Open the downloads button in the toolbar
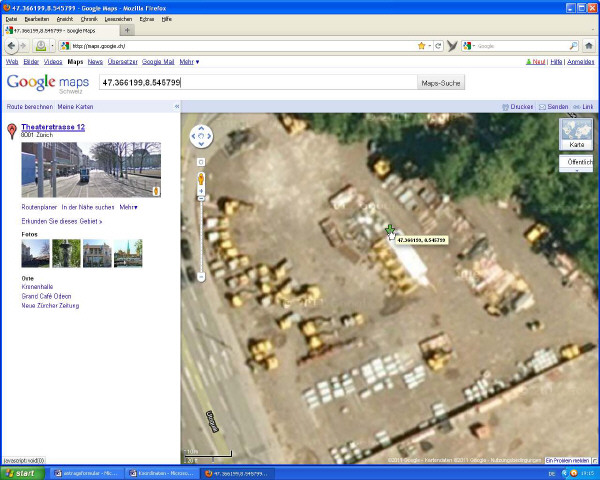The height and width of the screenshot is (480, 600). point(41,46)
